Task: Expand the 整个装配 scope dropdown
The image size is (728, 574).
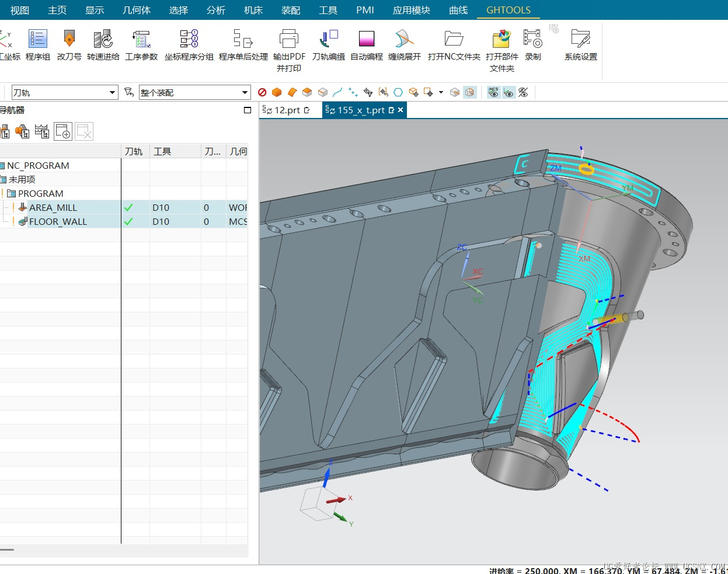Action: [x=245, y=93]
